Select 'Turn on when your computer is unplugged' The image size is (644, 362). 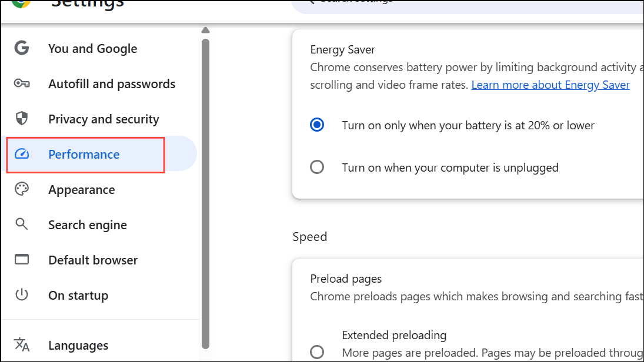coord(317,167)
